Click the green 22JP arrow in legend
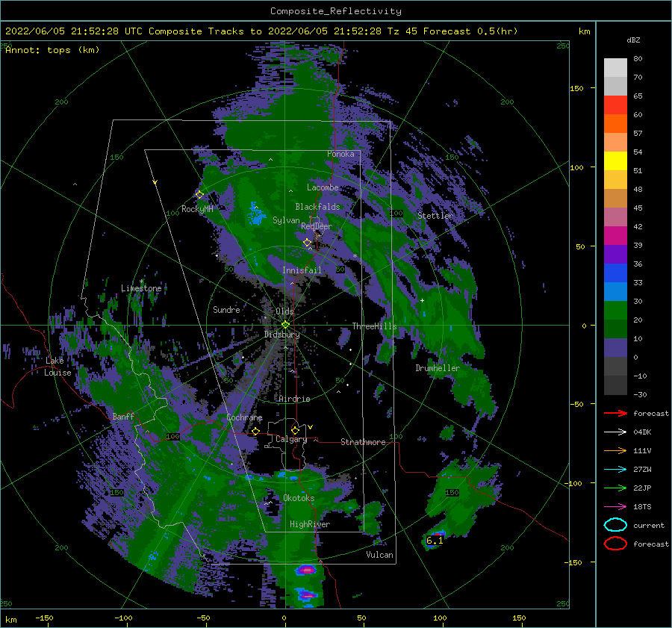The image size is (672, 628). tap(615, 488)
